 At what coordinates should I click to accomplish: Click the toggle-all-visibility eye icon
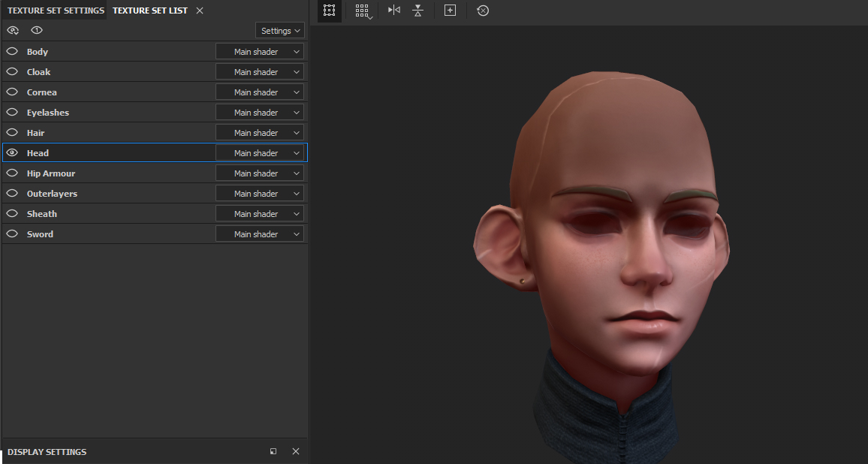[x=13, y=31]
